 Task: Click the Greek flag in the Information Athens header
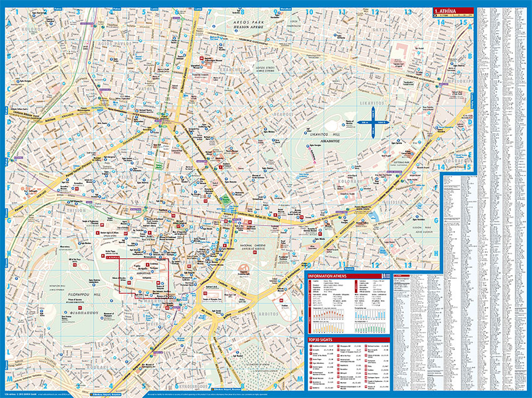[385, 276]
